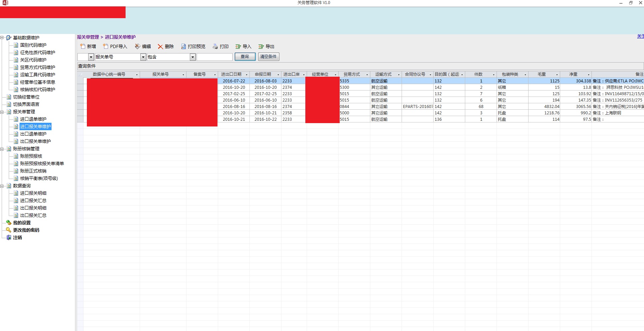Click the 注销 logout icon
Image resolution: width=644 pixels, height=331 pixels.
tap(9, 237)
